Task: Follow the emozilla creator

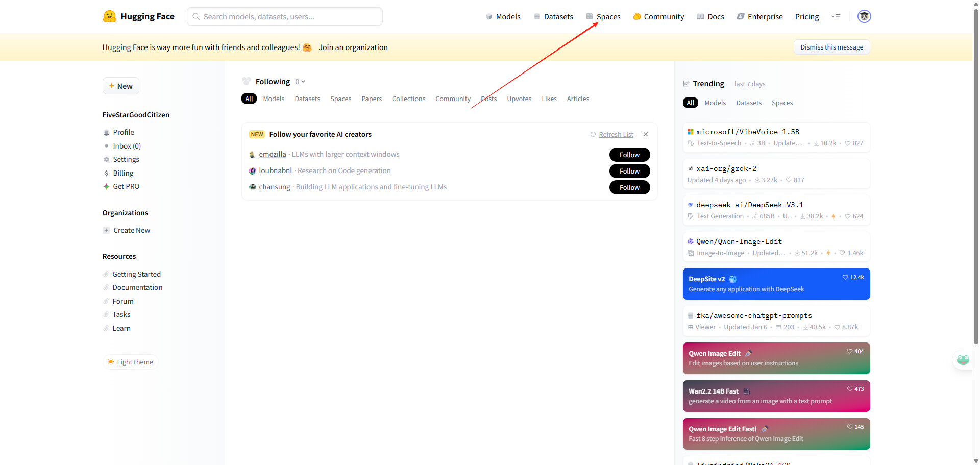Action: (629, 155)
